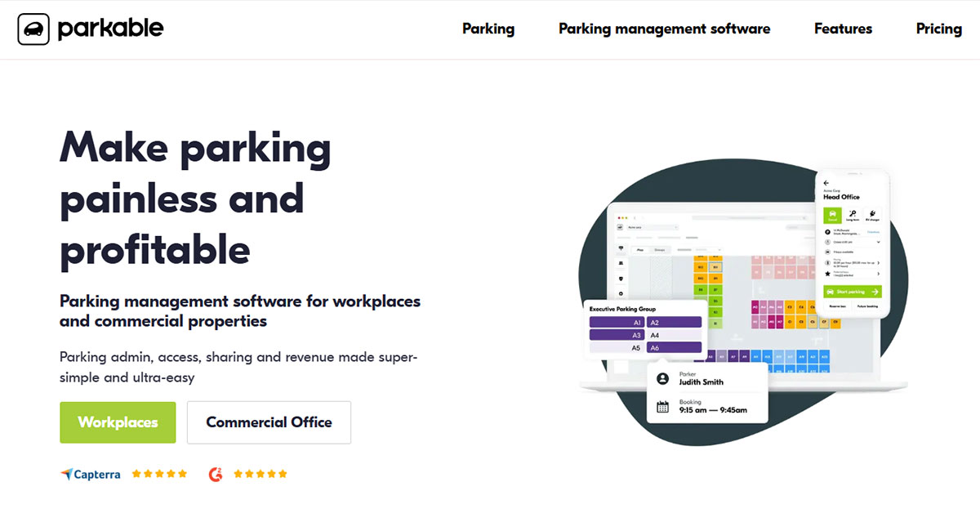Click the back arrow in phone mockup

[x=826, y=183]
